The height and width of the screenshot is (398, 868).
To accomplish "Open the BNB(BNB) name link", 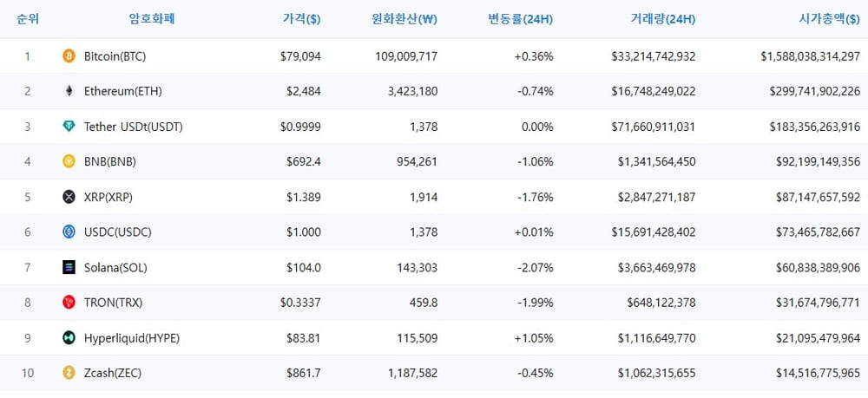I will click(x=110, y=162).
